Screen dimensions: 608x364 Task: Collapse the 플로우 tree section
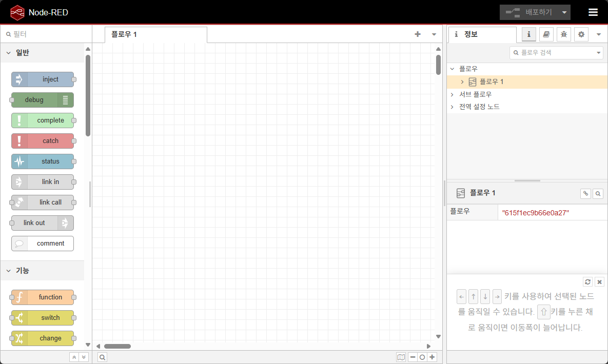tap(452, 69)
